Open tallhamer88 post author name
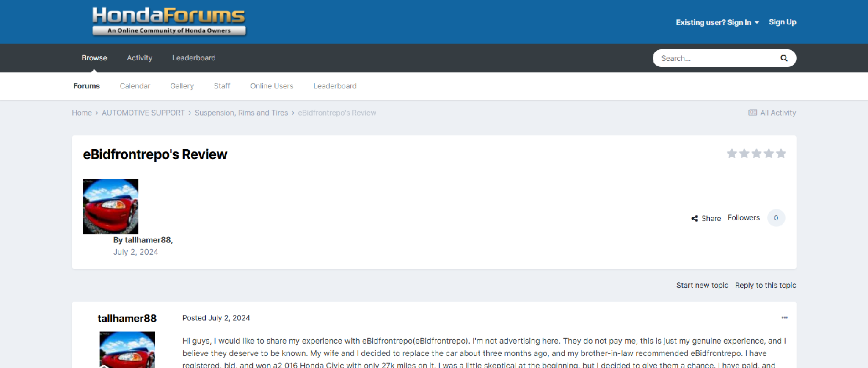 (127, 318)
